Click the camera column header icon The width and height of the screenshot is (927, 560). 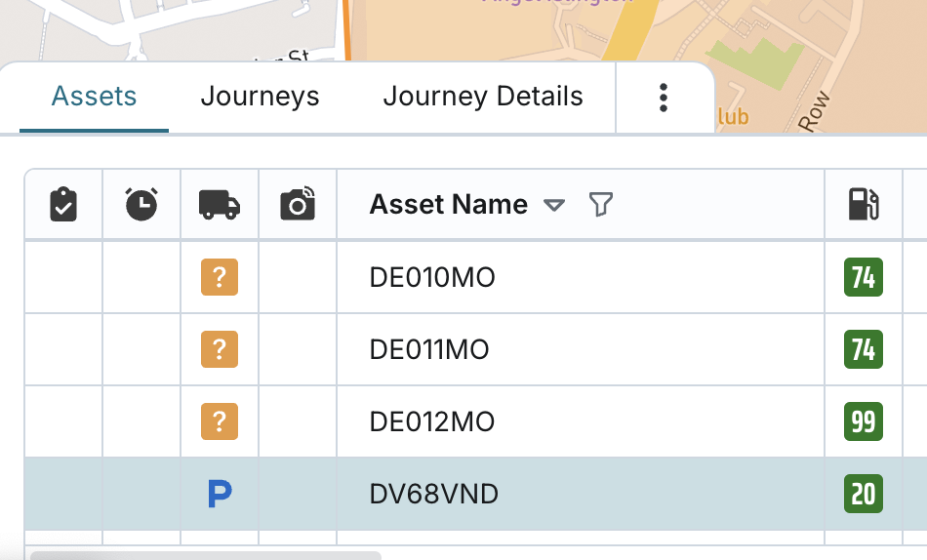(x=298, y=204)
